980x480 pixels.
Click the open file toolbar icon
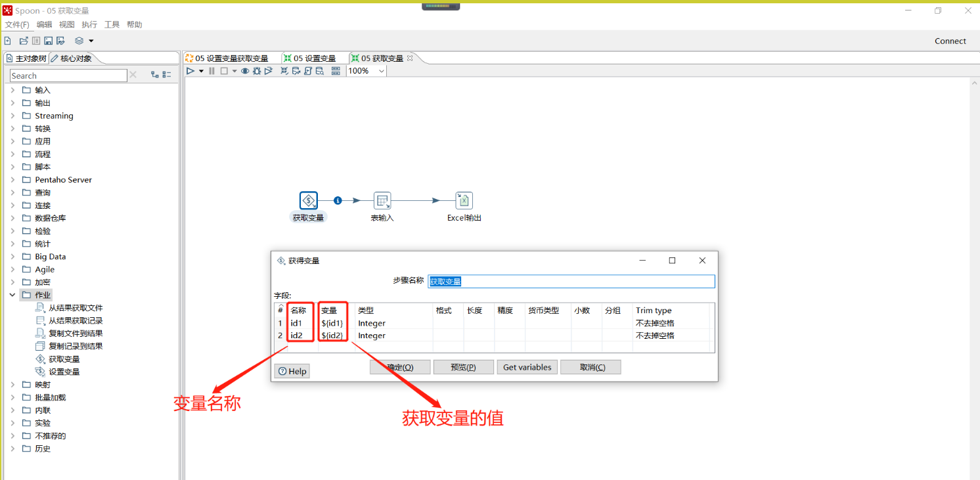pyautogui.click(x=24, y=41)
